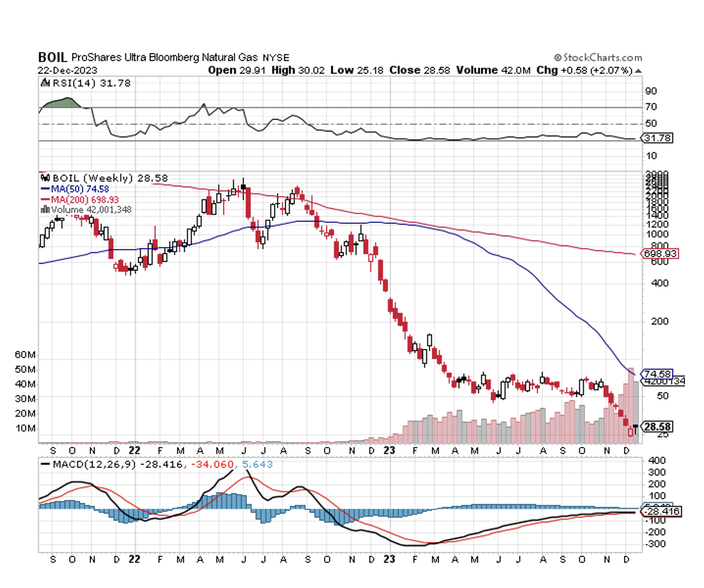Click the '22' year marker under price panel
This screenshot has height=588, width=704.
point(134,450)
